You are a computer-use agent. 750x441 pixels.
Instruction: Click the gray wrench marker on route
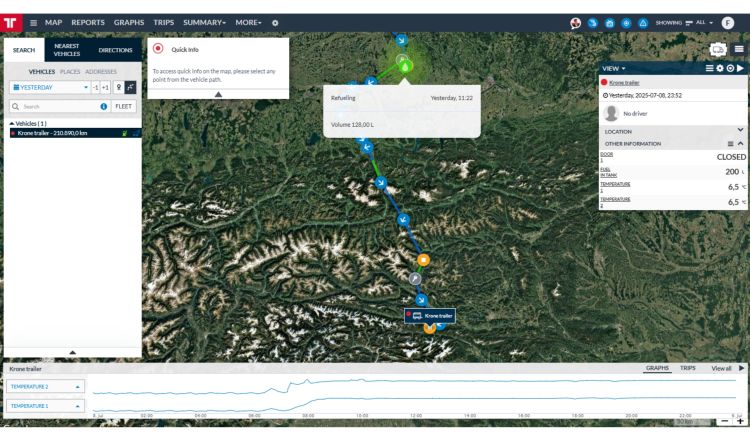[415, 278]
